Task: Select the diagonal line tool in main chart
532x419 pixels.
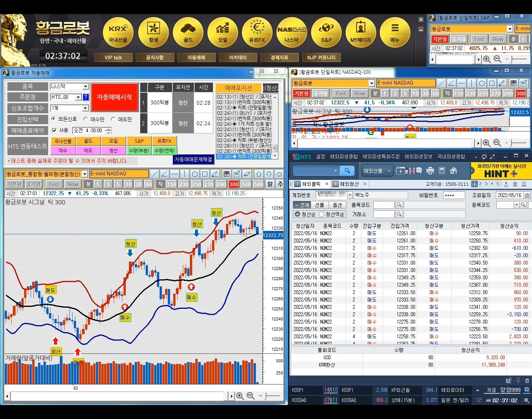Action: [154, 174]
